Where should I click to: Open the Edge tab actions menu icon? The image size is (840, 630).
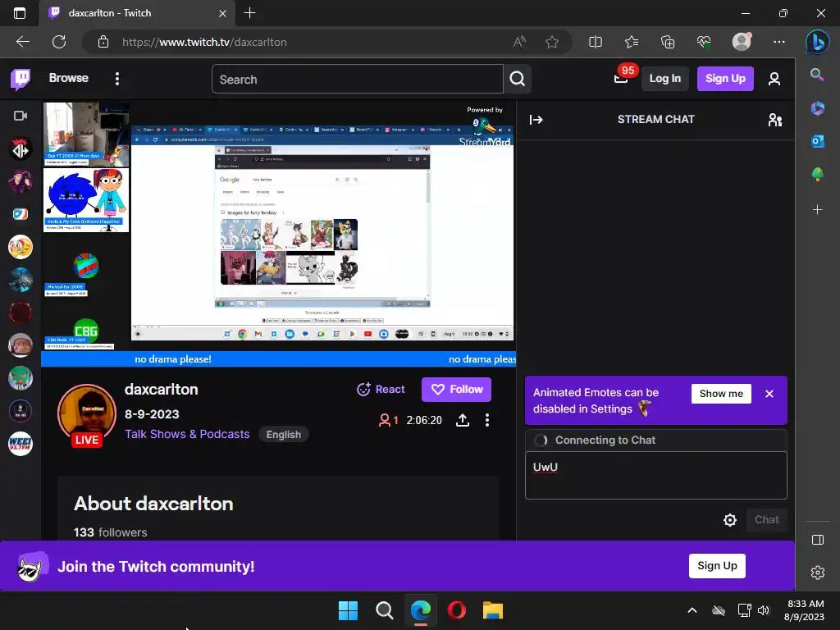click(20, 13)
